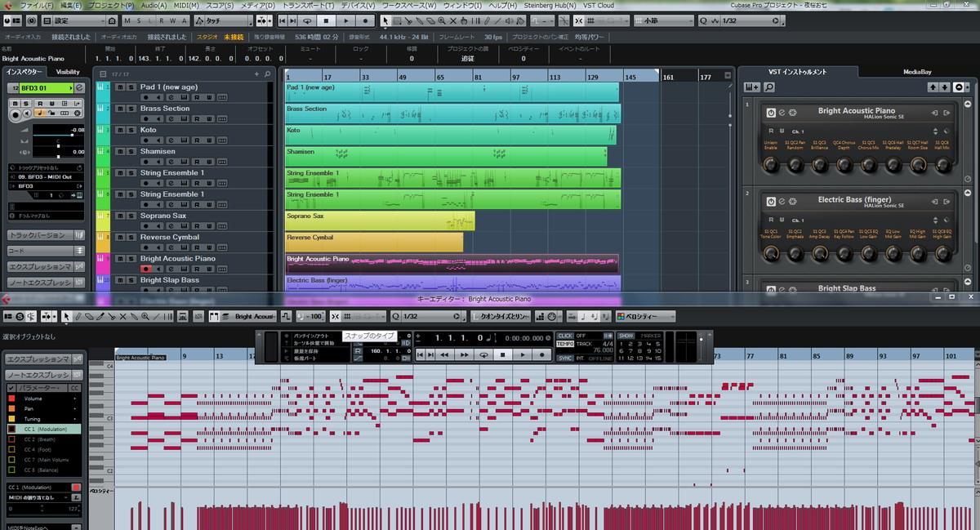Viewport: 980px width, 530px height.
Task: Select the Volume parameter color swatch
Action: click(x=11, y=398)
